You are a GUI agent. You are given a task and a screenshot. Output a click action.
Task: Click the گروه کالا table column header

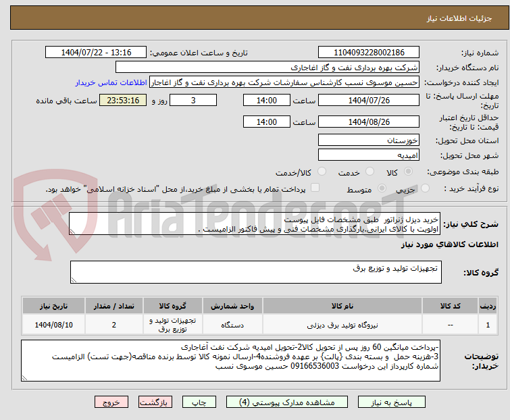173,306
